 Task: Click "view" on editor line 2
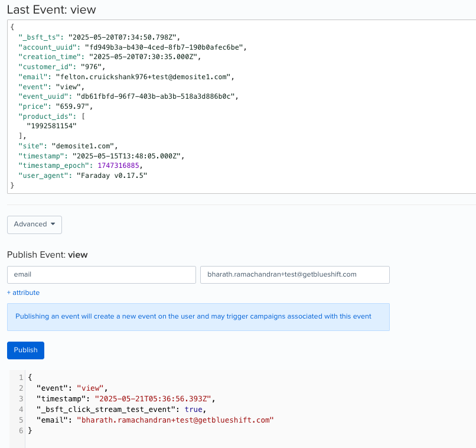click(x=90, y=388)
